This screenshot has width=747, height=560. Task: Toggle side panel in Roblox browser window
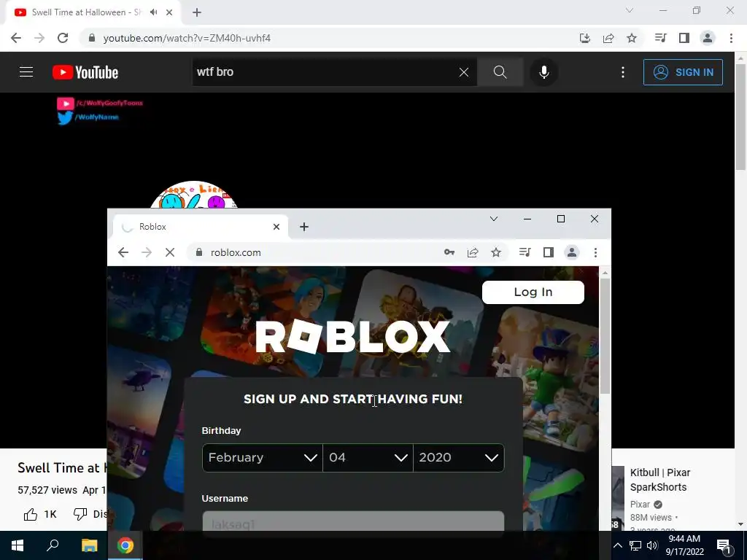point(548,252)
